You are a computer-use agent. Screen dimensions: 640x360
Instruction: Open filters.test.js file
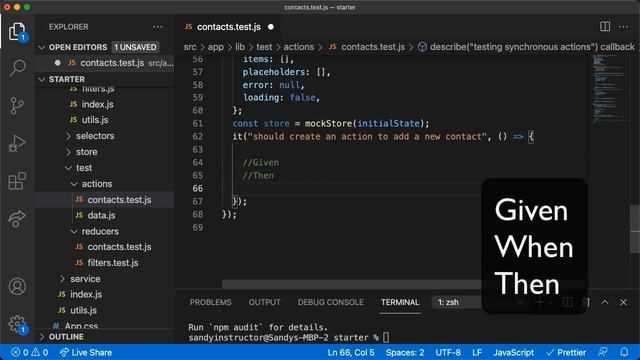click(x=113, y=263)
